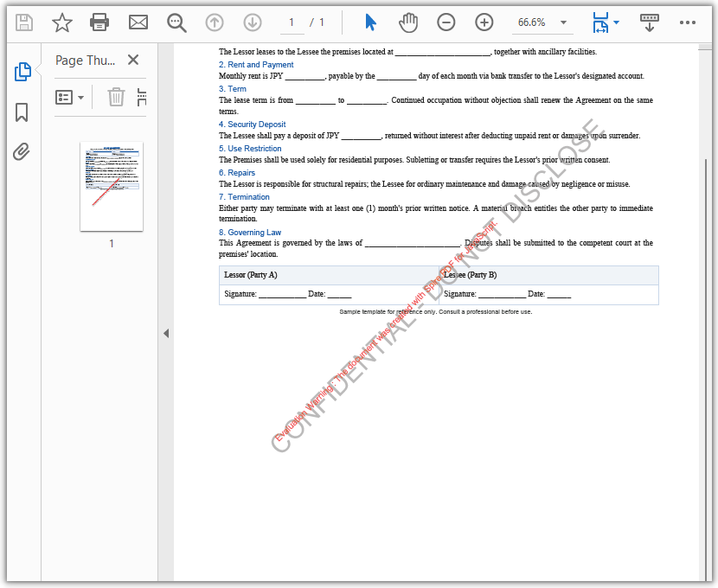Click the 66.6% zoom value field
Screen dimensions: 718x588
click(x=532, y=22)
